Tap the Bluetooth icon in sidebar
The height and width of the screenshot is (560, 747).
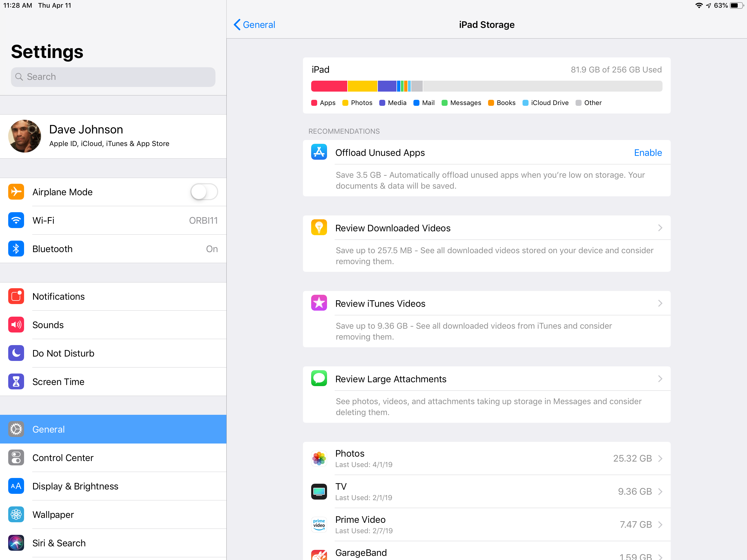16,249
